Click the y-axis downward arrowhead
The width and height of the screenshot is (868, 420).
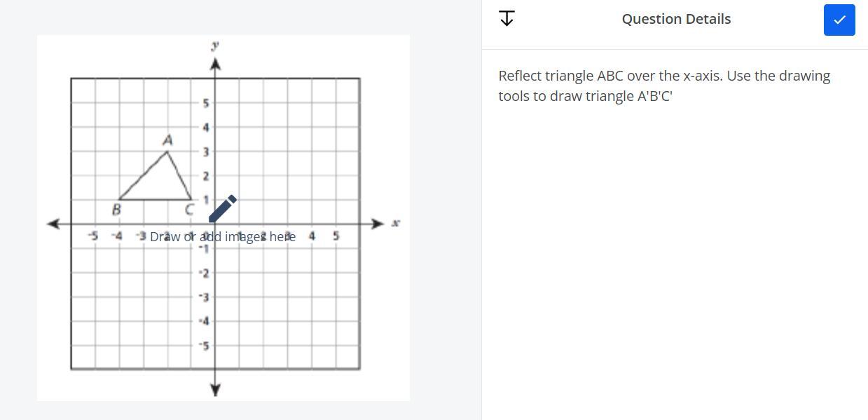pos(215,390)
